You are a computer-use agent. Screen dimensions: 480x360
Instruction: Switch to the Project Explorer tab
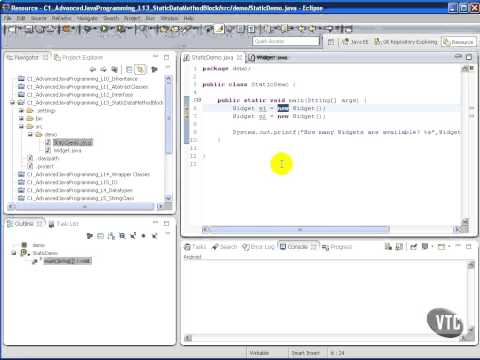click(79, 58)
